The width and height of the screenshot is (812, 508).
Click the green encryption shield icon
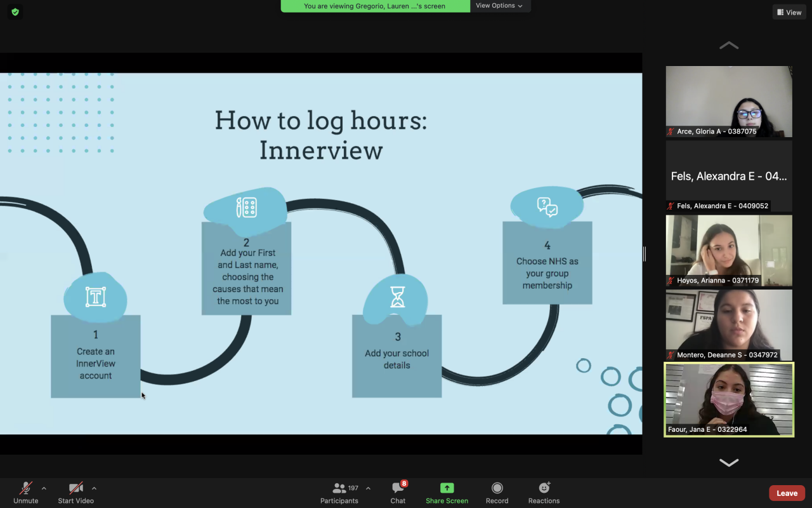pos(15,11)
